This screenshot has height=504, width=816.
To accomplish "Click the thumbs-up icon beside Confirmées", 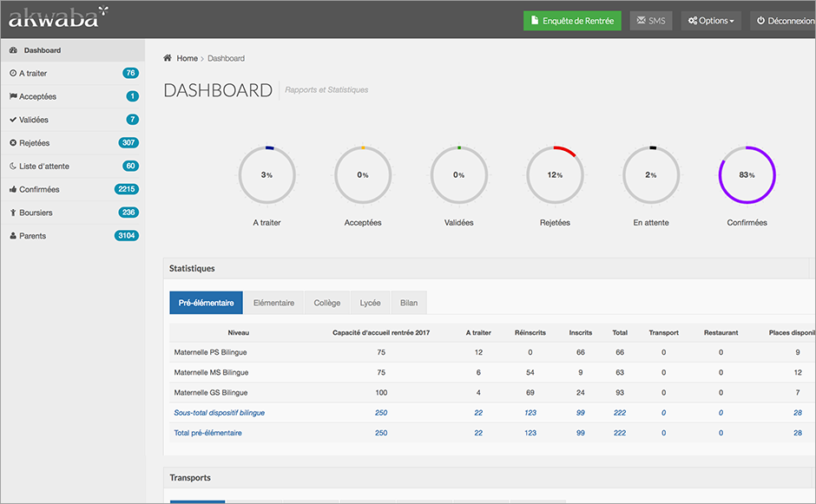I will coord(13,189).
